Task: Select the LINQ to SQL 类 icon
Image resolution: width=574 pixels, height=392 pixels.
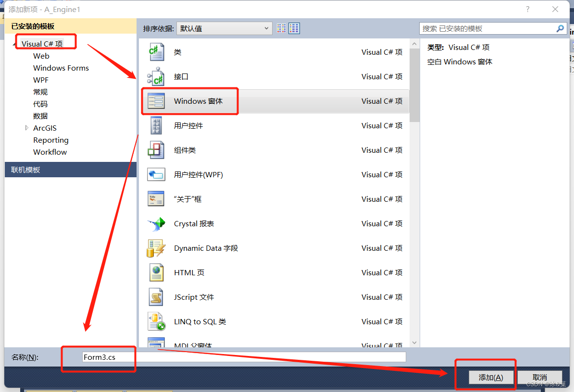Action: (156, 321)
